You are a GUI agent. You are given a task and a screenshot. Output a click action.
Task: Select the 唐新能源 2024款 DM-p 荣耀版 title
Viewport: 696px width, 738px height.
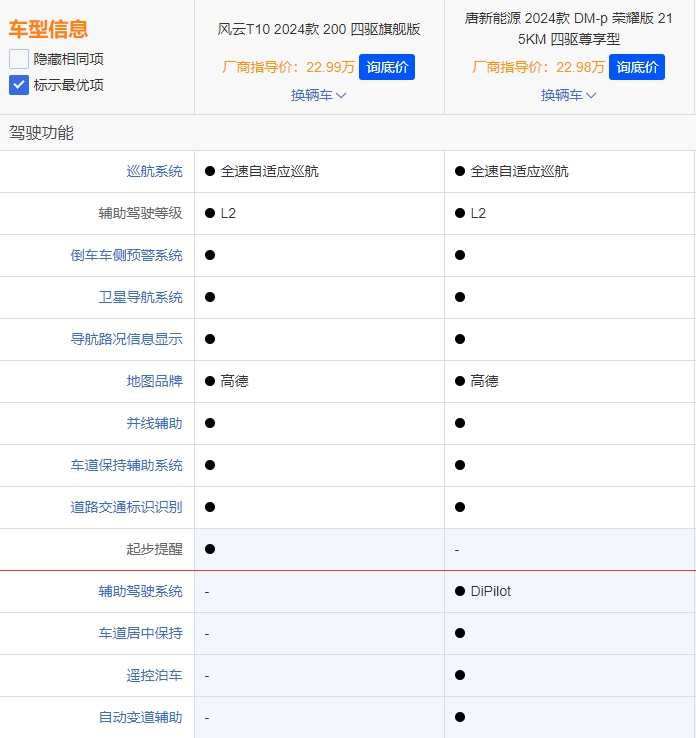[x=568, y=29]
